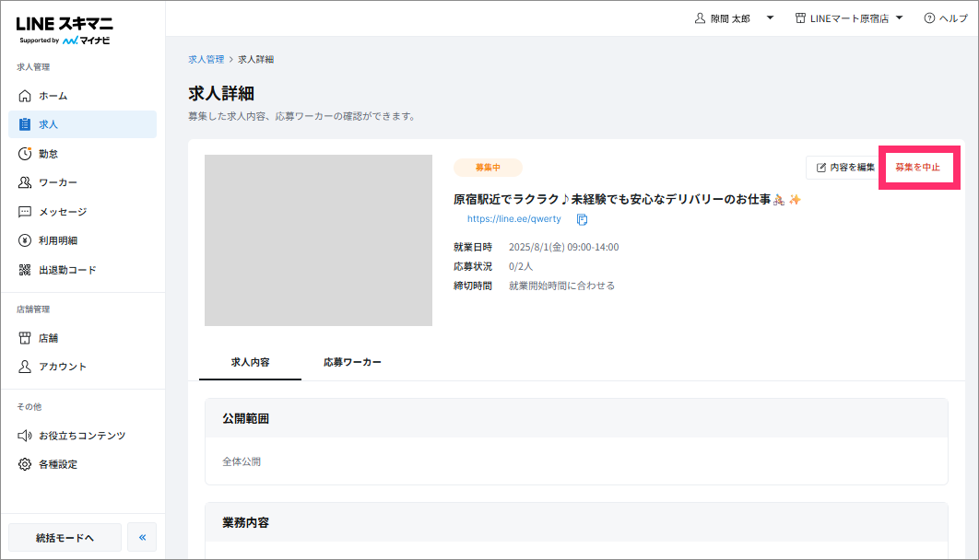This screenshot has width=979, height=560.
Task: Click the 募集中 status badge
Action: tap(488, 167)
